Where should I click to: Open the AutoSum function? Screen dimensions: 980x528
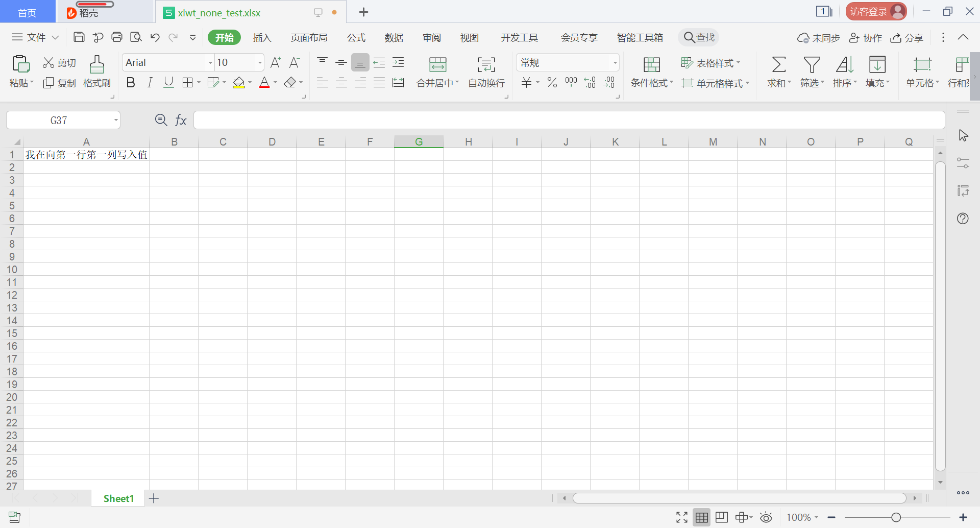point(777,71)
